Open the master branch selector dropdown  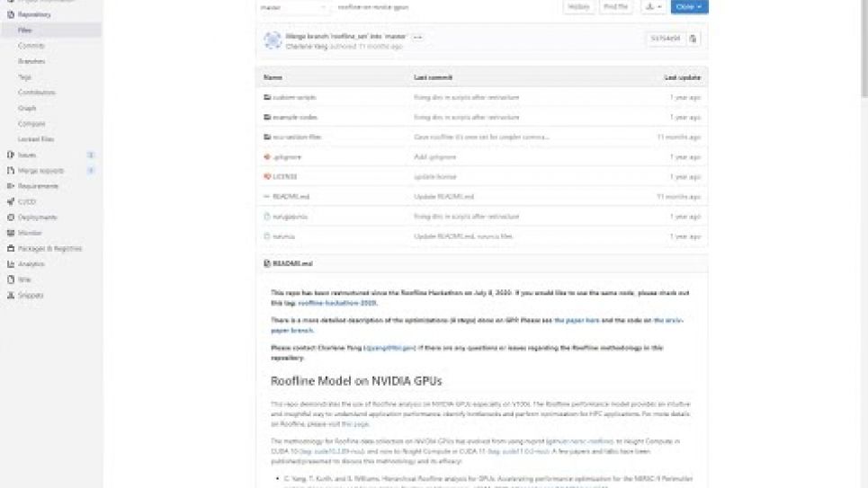coord(293,7)
